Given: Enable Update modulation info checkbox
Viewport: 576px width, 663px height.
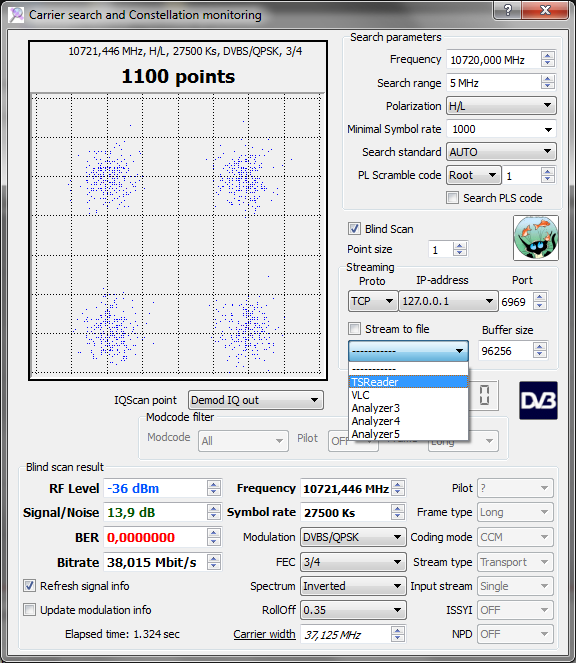Looking at the screenshot, I should point(29,610).
